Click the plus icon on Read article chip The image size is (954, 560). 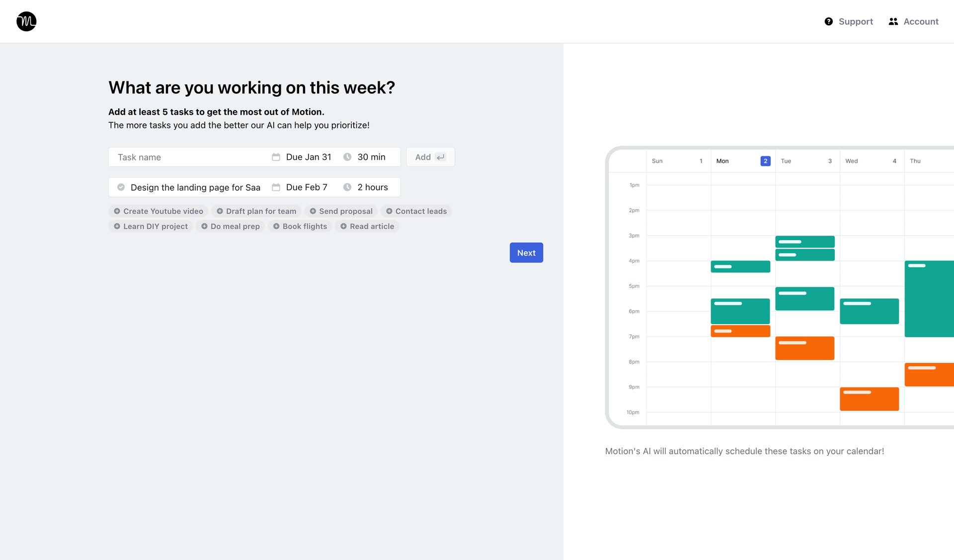point(343,226)
